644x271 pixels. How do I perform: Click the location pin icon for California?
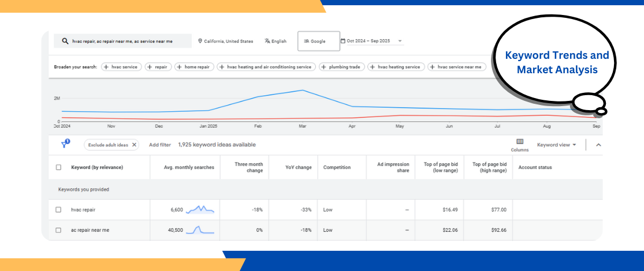[x=200, y=42]
